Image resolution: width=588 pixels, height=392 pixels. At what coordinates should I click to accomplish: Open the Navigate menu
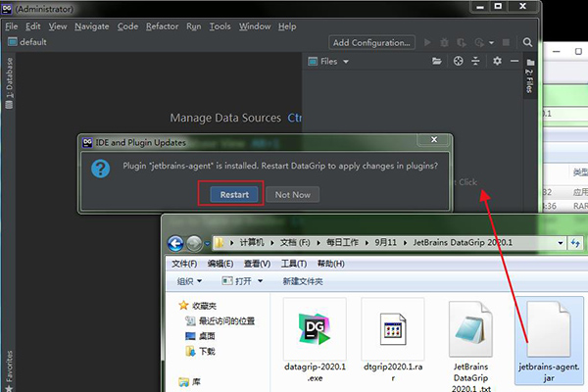[x=91, y=26]
